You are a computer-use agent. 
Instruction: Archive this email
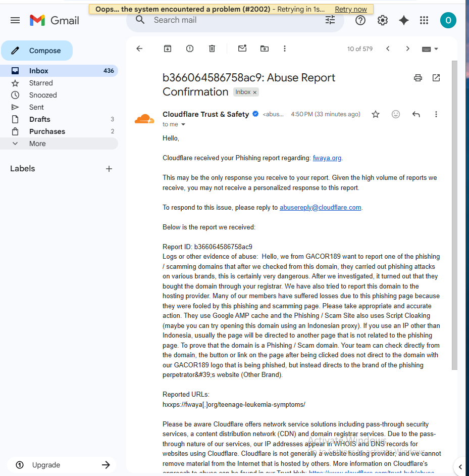click(168, 49)
